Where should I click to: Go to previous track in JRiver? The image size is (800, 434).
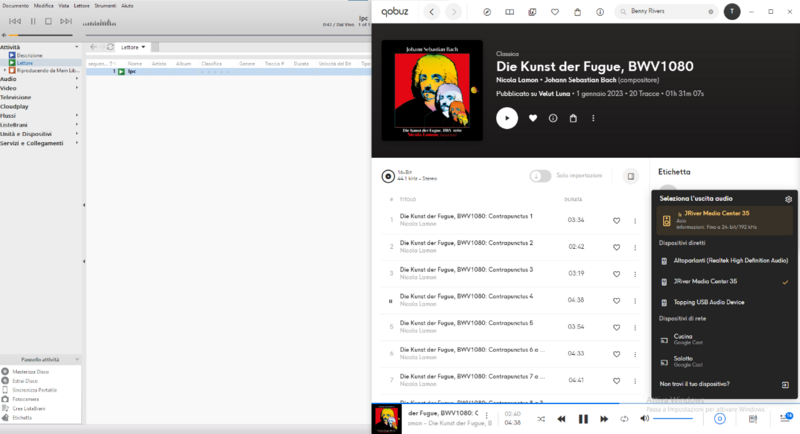coord(15,21)
